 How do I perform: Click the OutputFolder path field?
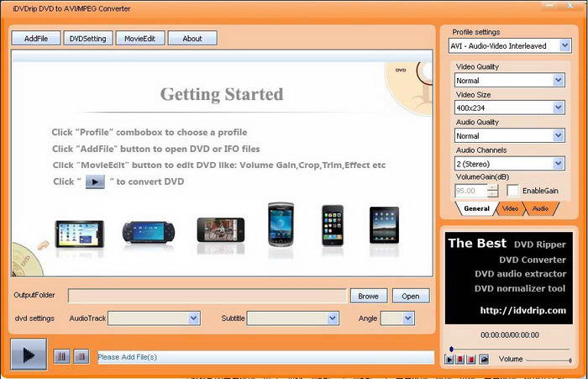pyautogui.click(x=207, y=296)
